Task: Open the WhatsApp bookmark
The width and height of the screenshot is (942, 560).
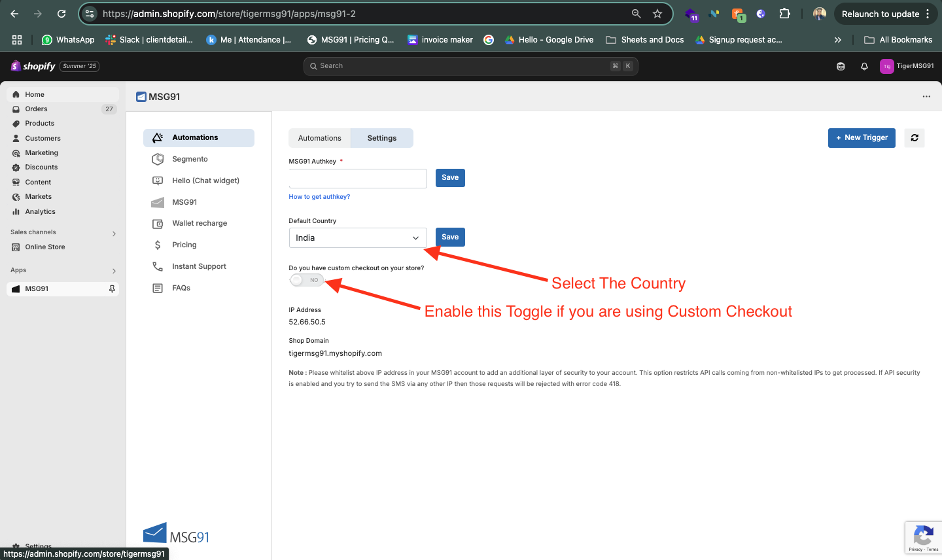Action: click(x=68, y=40)
